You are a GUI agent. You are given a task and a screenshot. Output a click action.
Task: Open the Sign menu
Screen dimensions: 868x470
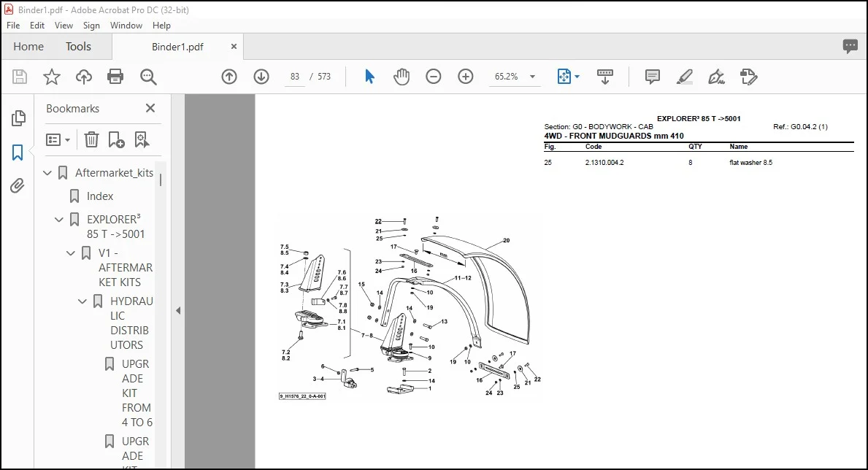click(91, 26)
